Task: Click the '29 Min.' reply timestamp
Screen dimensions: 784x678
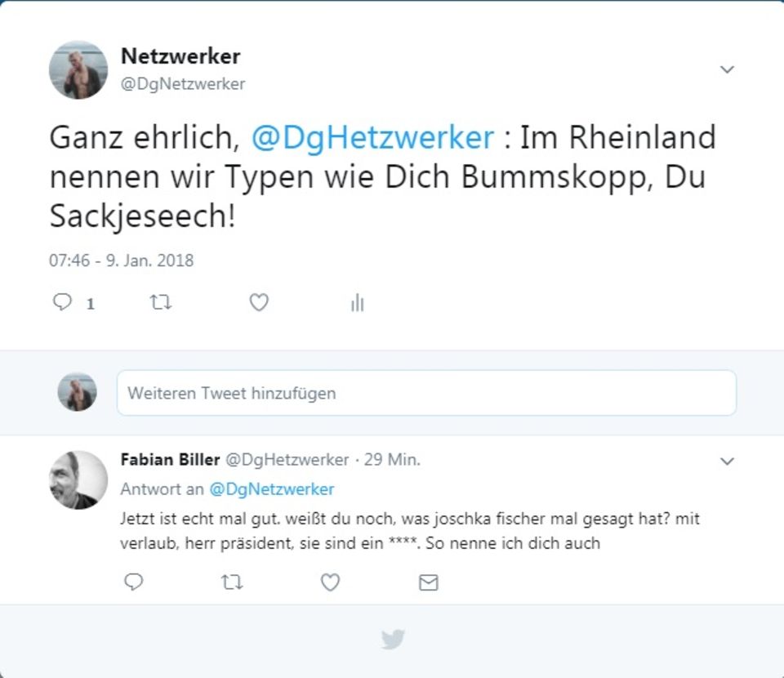Action: click(392, 460)
